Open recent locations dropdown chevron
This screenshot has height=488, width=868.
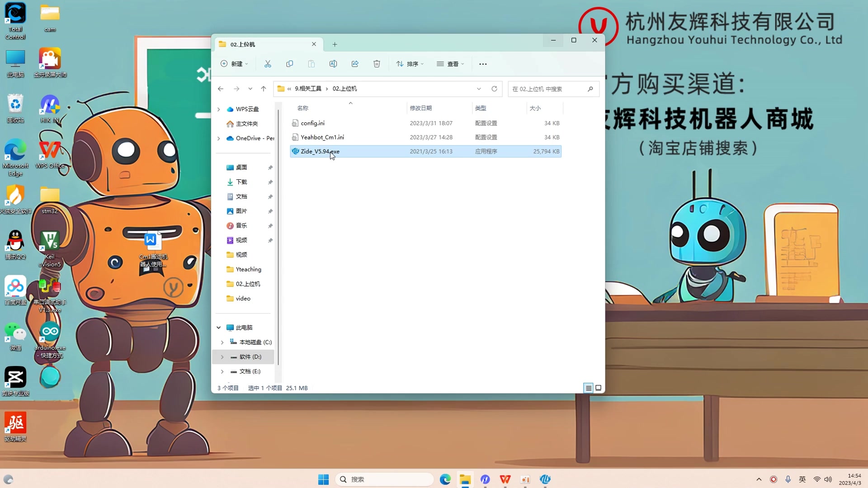click(x=250, y=89)
